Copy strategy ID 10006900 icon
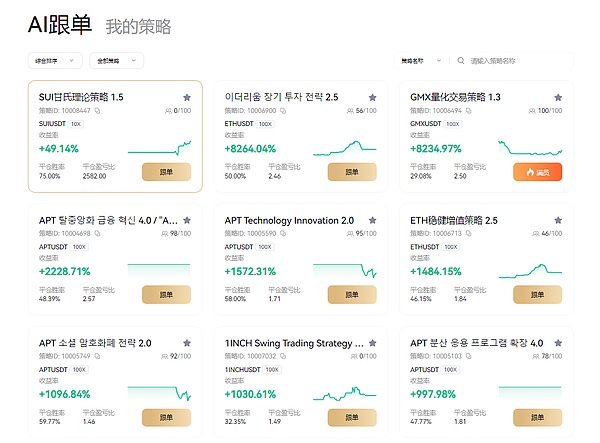The image size is (600, 443). (283, 111)
